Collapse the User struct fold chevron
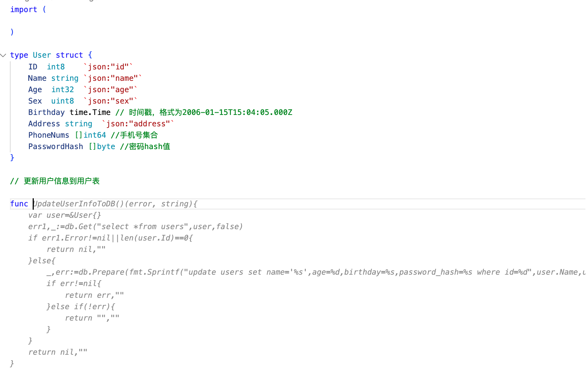Viewport: 588px width, 383px height. 3,55
